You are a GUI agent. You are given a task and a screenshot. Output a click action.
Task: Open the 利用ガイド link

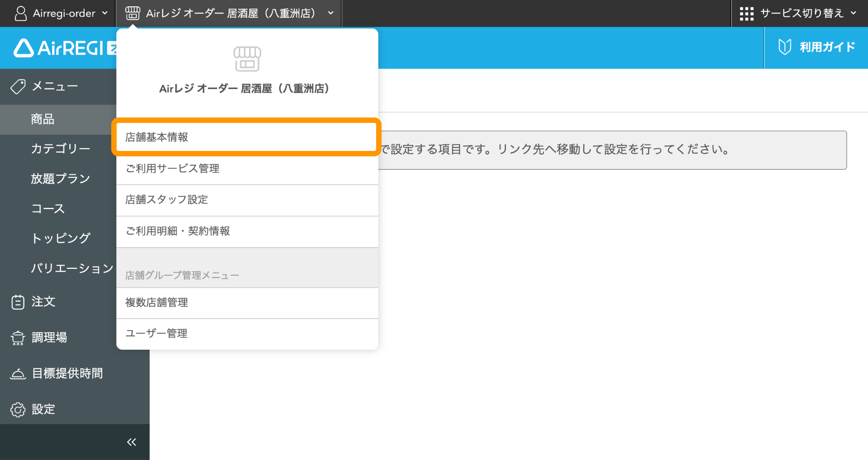click(816, 47)
